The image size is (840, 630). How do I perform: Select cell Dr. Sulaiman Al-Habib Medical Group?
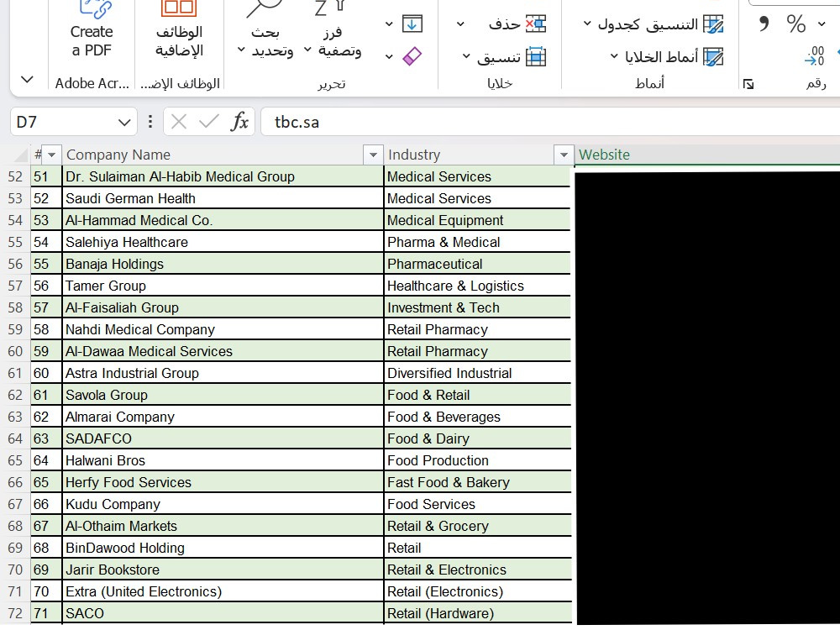(223, 176)
